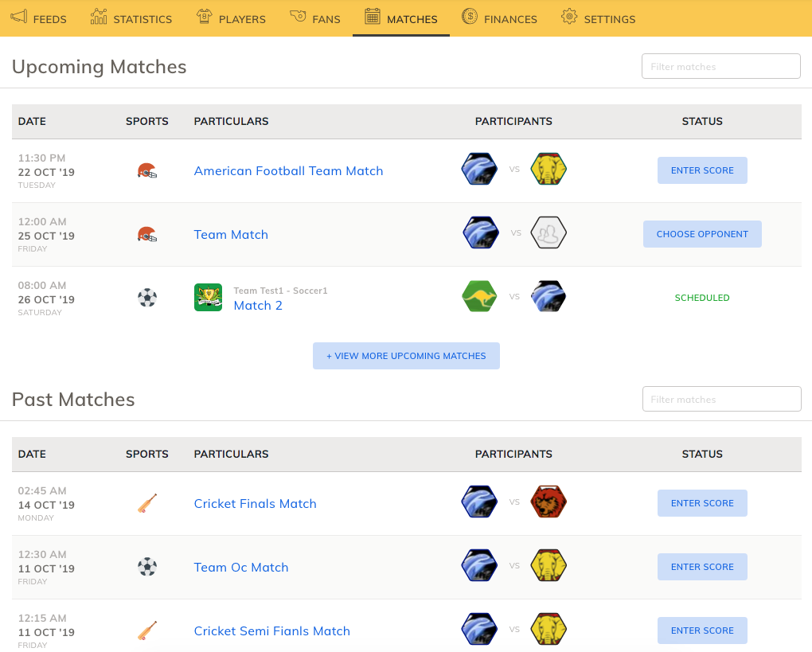812x652 pixels.
Task: Focus the Past Matches filter field
Action: pos(722,399)
